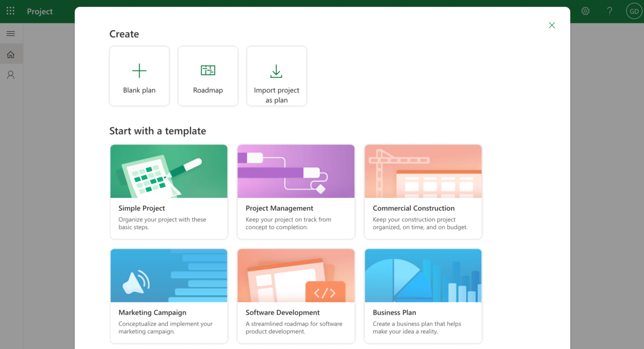Start the Business Plan template

click(423, 296)
